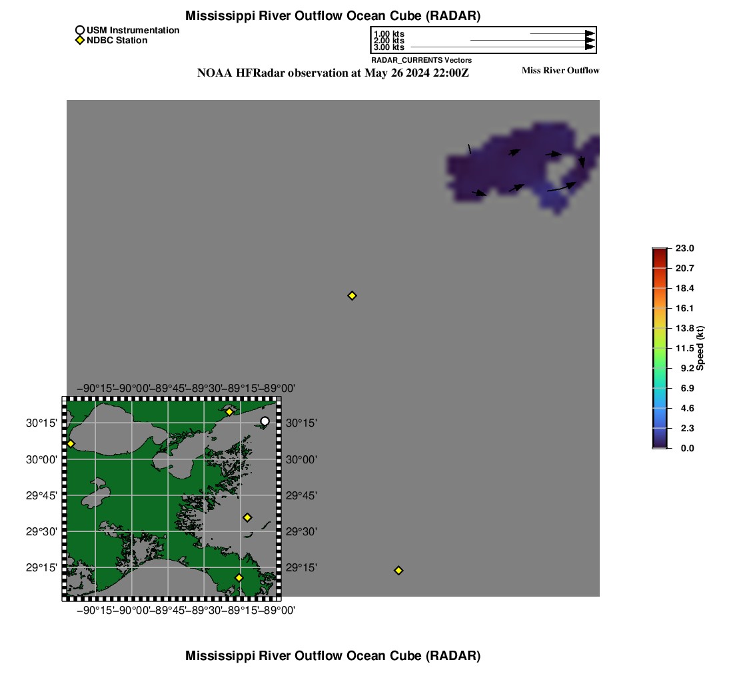The width and height of the screenshot is (733, 700).
Task: Select the bottommost NDBC diamond in the inset map
Action: click(239, 577)
